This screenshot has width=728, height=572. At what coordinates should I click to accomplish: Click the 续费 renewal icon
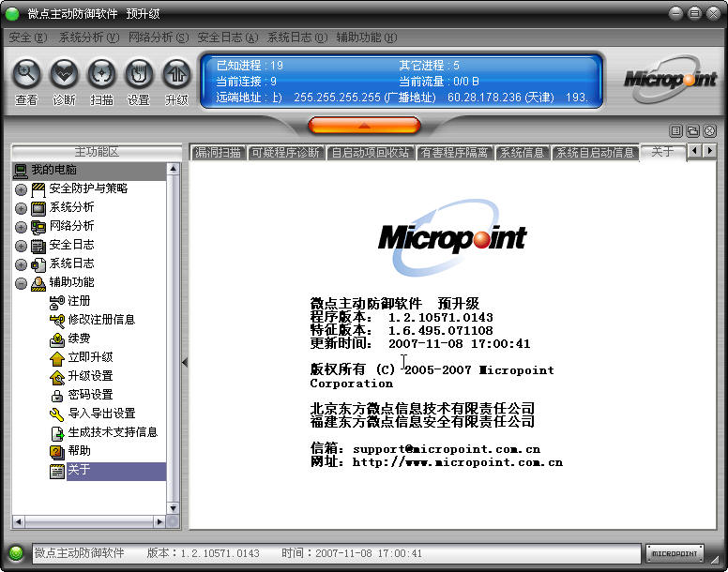point(56,339)
